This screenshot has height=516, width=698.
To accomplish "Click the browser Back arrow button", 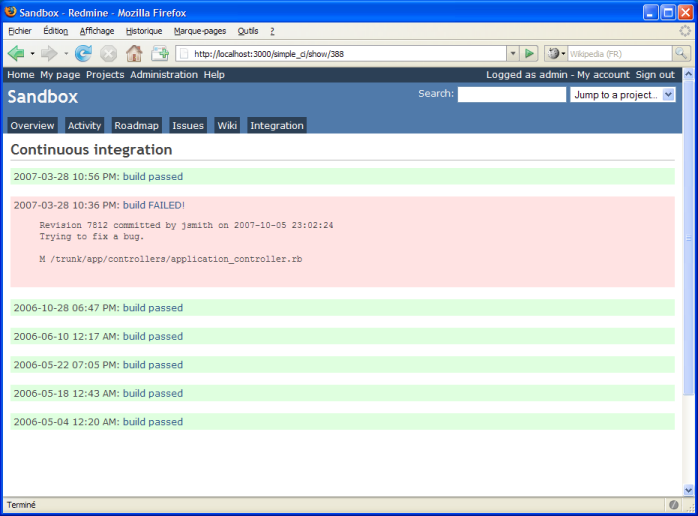I will pyautogui.click(x=16, y=53).
